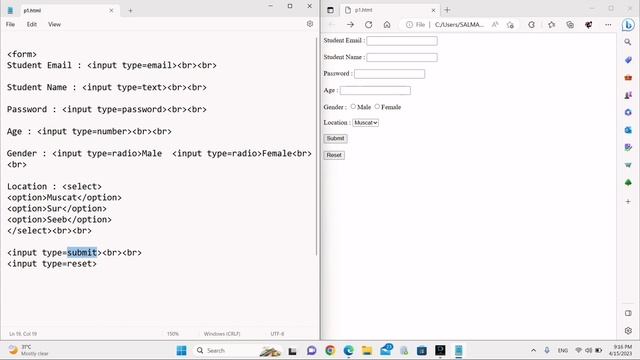The width and height of the screenshot is (640, 360).
Task: Click the Student Name input field
Action: click(x=402, y=58)
